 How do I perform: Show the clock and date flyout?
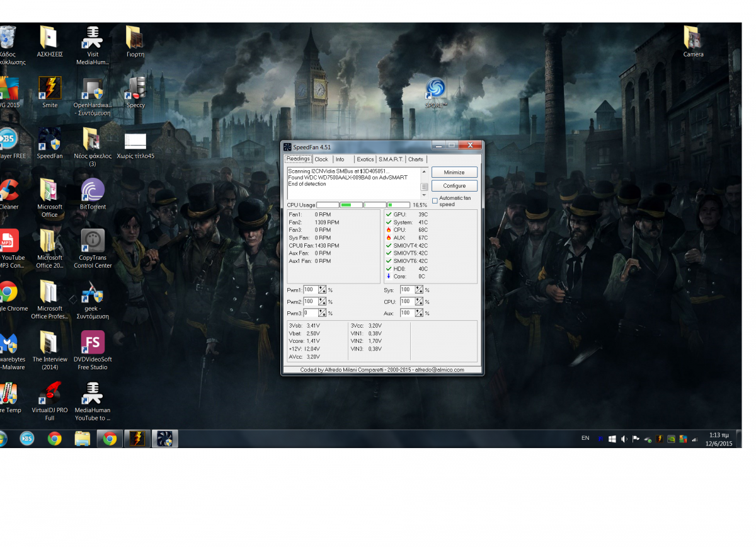coord(719,439)
